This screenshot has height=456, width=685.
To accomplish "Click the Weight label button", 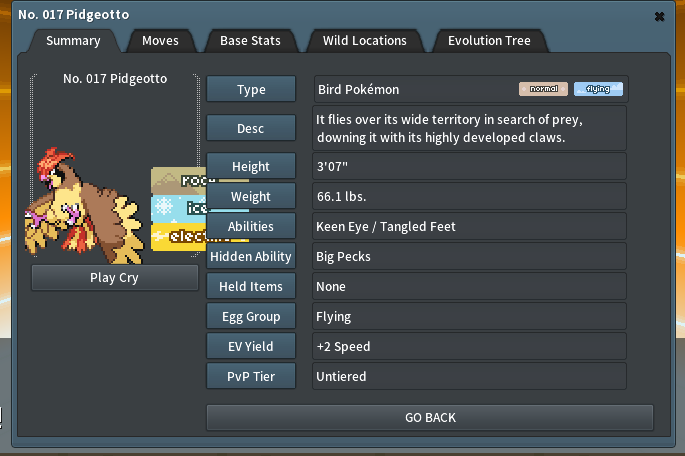I will pos(251,196).
